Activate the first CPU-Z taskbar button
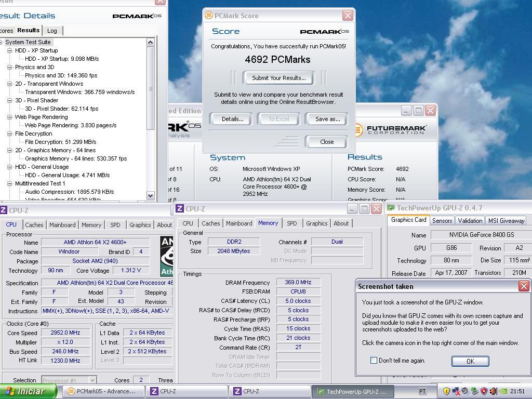The width and height of the screenshot is (532, 399). 187,391
